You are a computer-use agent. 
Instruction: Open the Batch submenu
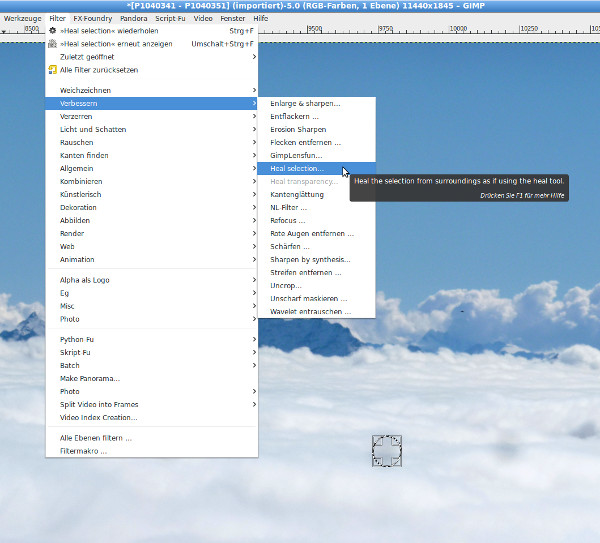pos(152,365)
